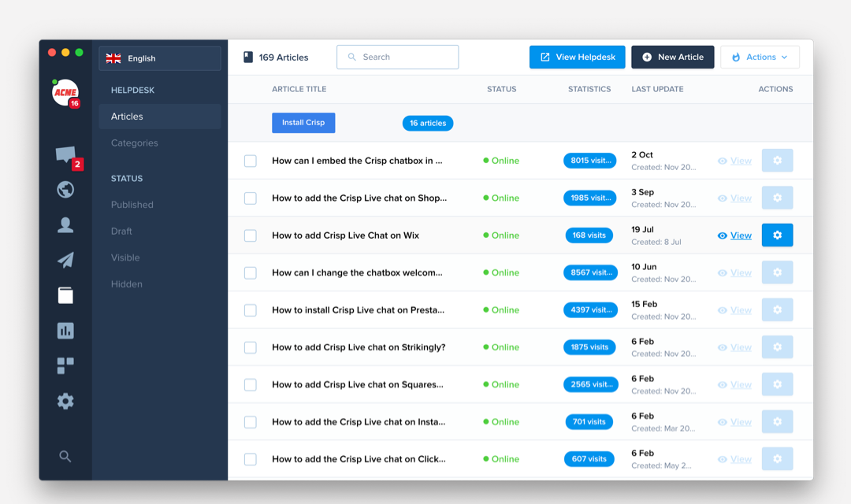Click View link for Shopify article
This screenshot has height=504, width=851.
click(741, 198)
